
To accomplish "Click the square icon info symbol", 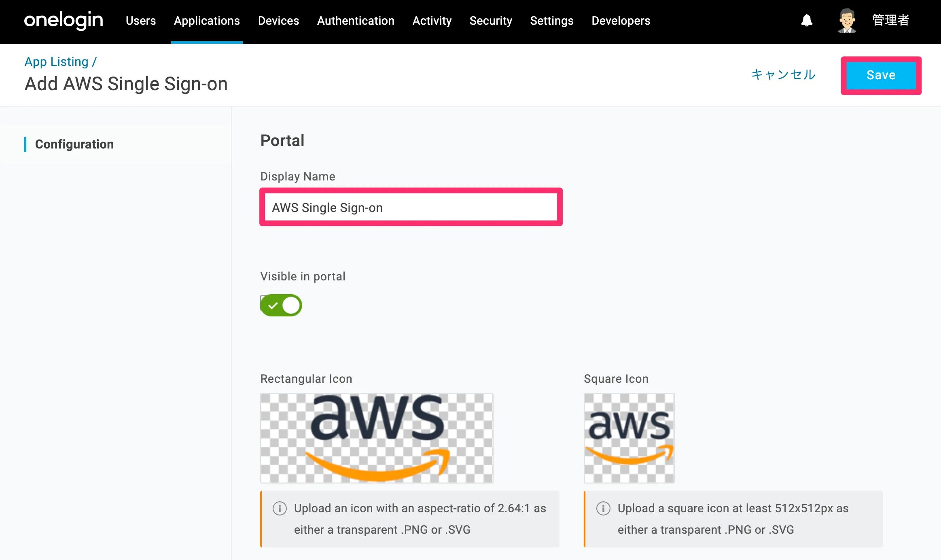I will (603, 508).
